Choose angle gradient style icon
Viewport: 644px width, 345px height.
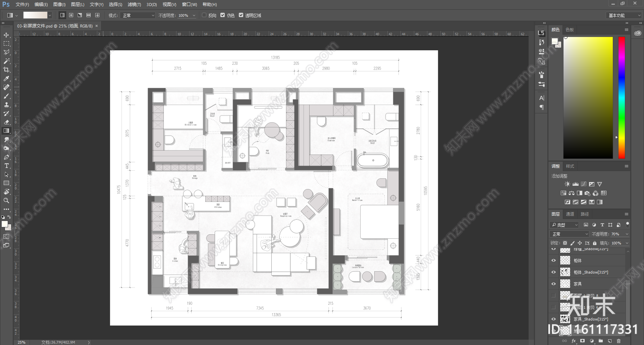(x=80, y=15)
